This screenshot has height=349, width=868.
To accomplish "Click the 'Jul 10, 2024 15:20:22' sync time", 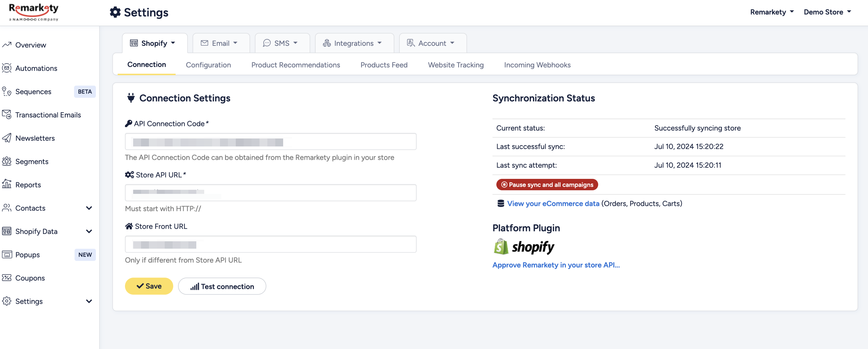I will 689,146.
